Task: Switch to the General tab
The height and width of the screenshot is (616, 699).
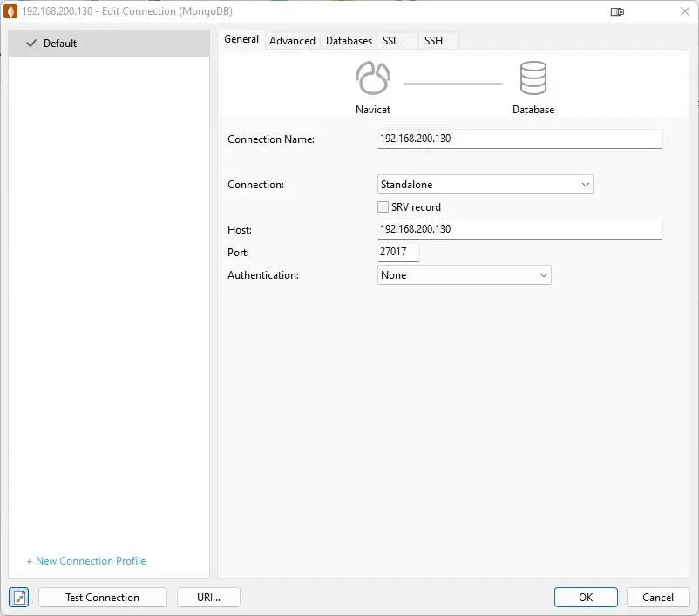Action: [x=241, y=40]
